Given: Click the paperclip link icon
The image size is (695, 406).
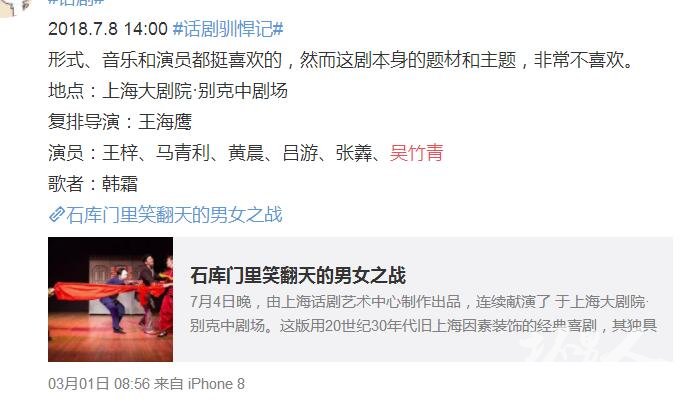Looking at the screenshot, I should click(x=57, y=215).
